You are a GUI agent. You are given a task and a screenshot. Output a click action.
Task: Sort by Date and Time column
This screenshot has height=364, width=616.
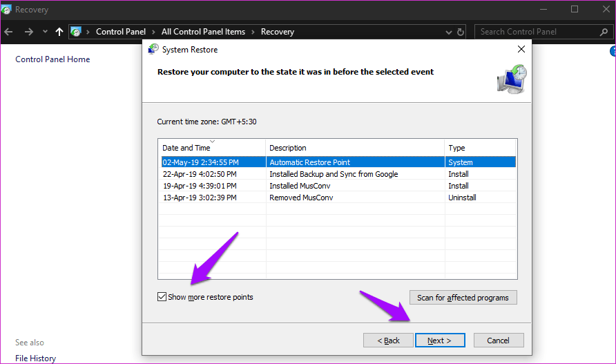pyautogui.click(x=211, y=148)
